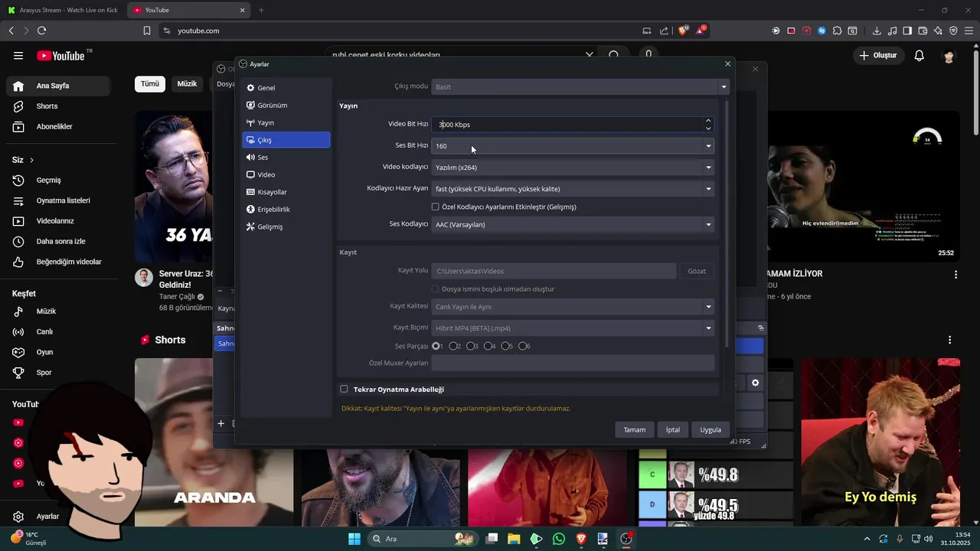Open WhatsApp from taskbar

(x=559, y=539)
